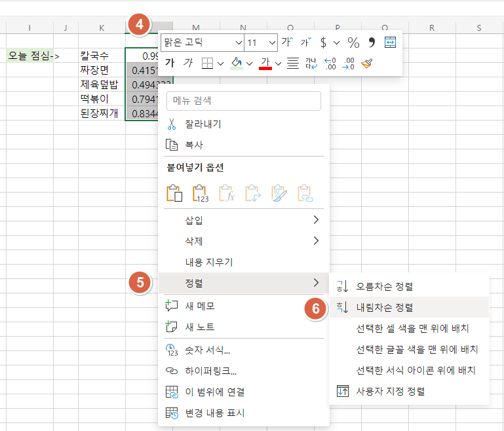Decrease font size icon
The width and height of the screenshot is (504, 431).
[x=306, y=42]
